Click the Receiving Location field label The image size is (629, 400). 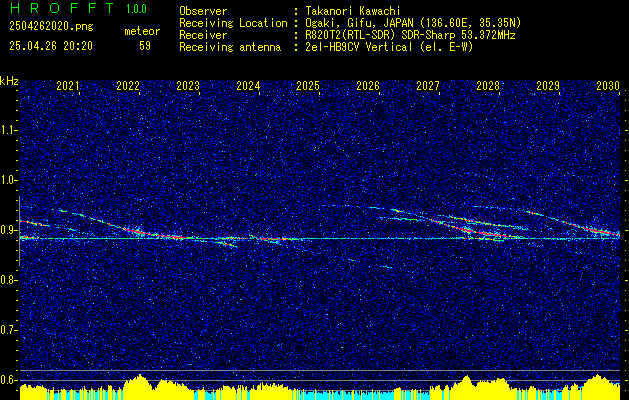tap(233, 23)
